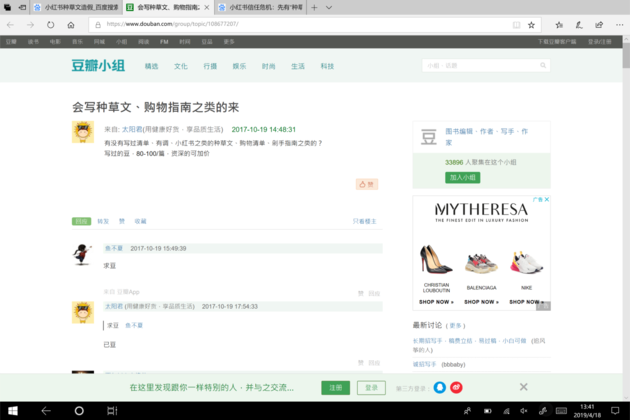Open the 行摄 group category
Viewport: 630px width, 420px height.
pyautogui.click(x=210, y=66)
